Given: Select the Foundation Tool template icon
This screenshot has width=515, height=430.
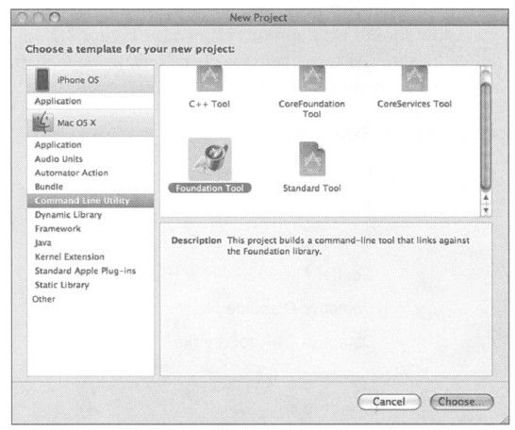Looking at the screenshot, I should (x=210, y=159).
